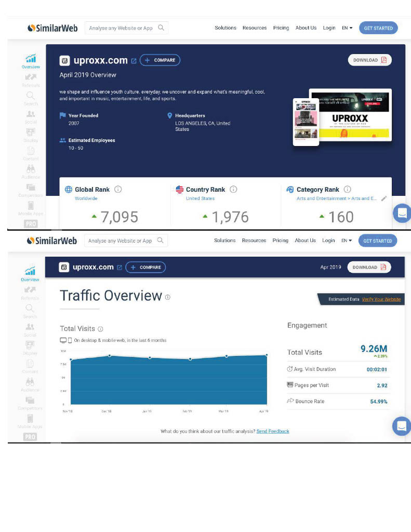Click the info icon next to Total Visits heading
Image resolution: width=411 pixels, height=532 pixels.
(100, 329)
